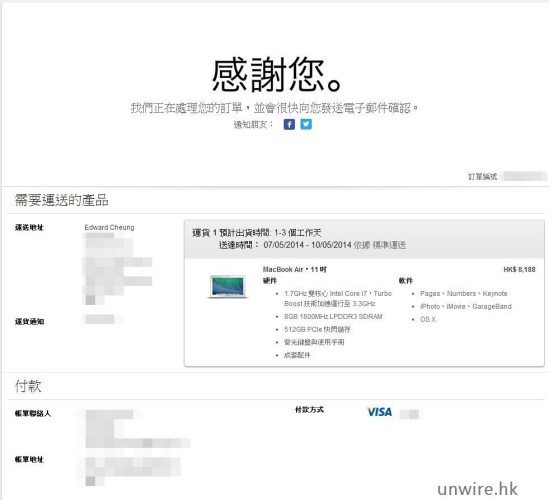The image size is (549, 500).
Task: Click the VISA payment logo
Action: tap(380, 412)
